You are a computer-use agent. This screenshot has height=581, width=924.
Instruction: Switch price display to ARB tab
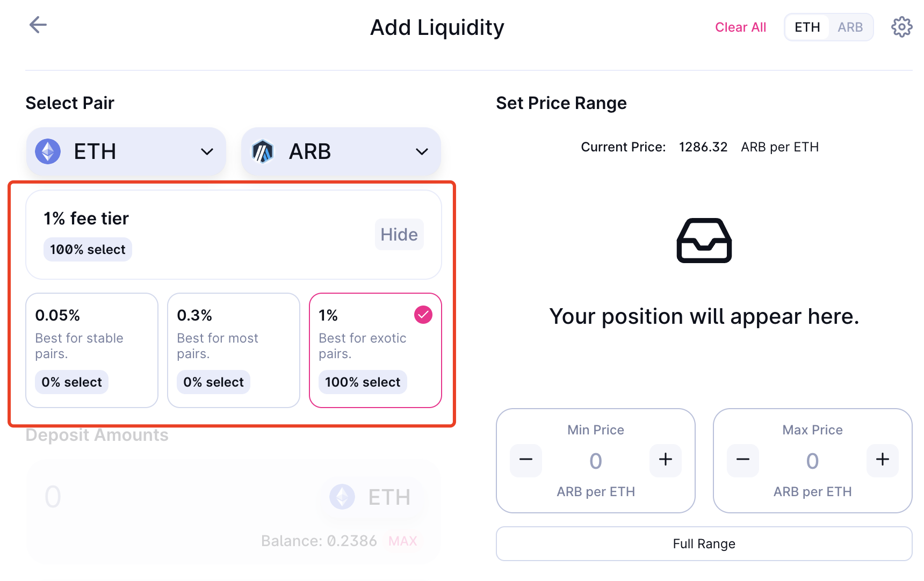[x=850, y=27]
